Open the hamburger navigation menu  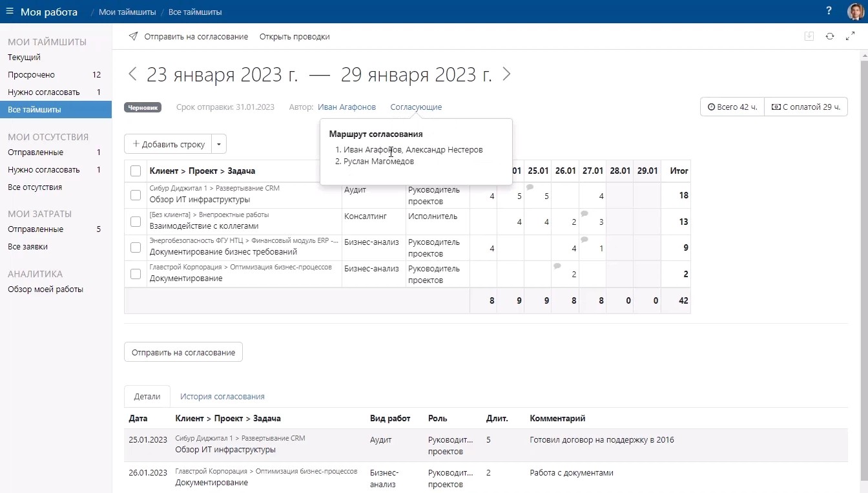click(x=9, y=12)
